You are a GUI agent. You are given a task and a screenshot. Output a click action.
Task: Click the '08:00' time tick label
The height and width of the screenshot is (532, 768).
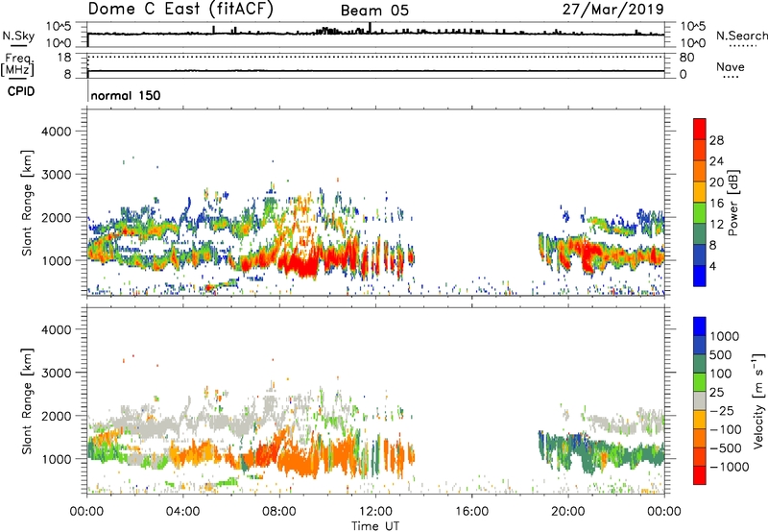click(278, 512)
